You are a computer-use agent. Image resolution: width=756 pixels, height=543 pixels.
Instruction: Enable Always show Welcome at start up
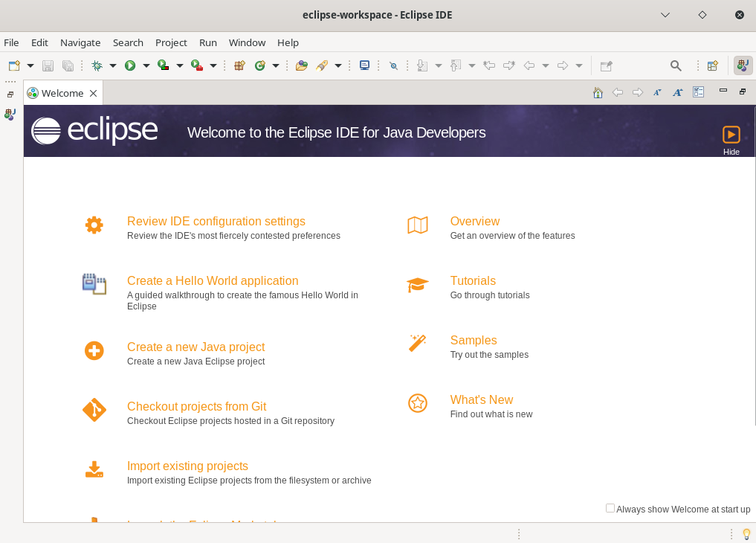[x=610, y=508]
